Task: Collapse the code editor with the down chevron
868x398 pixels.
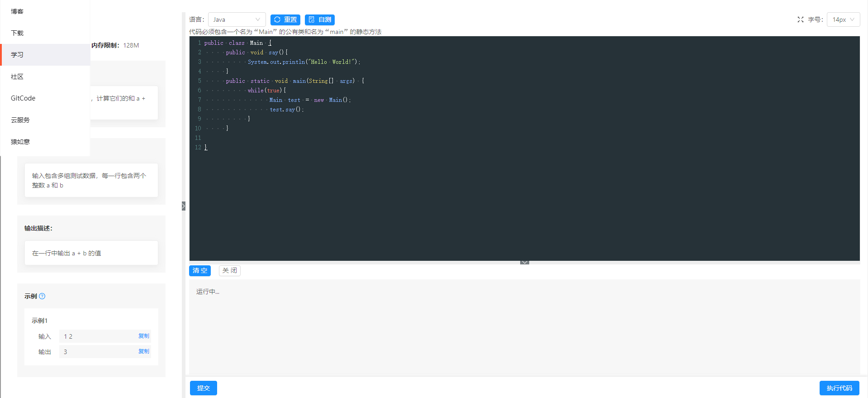Action: pyautogui.click(x=524, y=262)
